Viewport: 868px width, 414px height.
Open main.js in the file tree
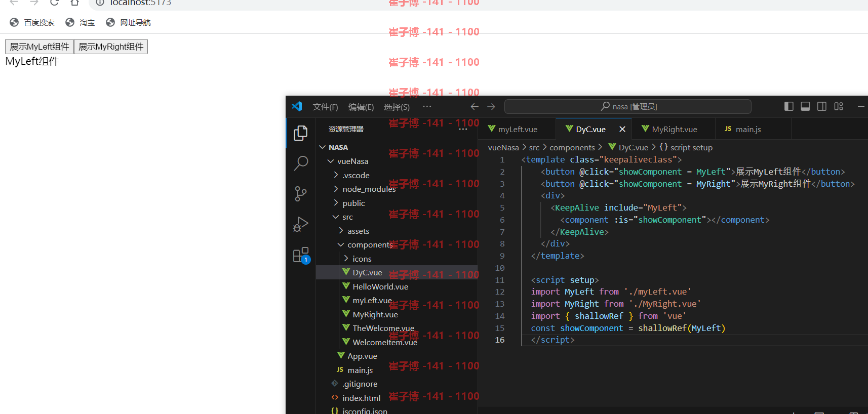click(x=397, y=370)
